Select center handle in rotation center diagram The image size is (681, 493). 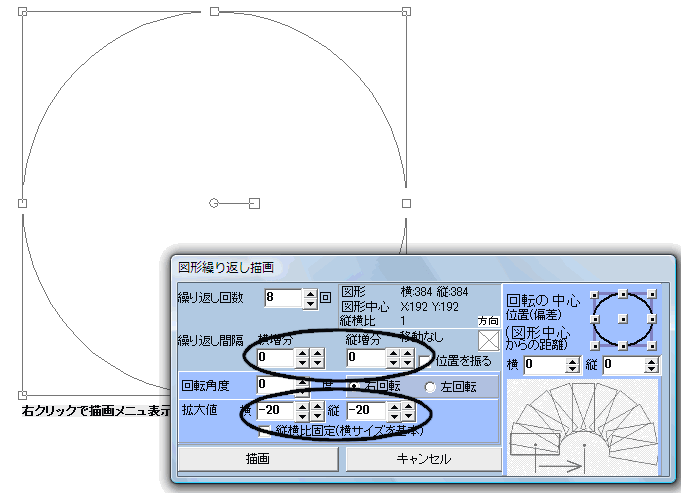(x=622, y=319)
